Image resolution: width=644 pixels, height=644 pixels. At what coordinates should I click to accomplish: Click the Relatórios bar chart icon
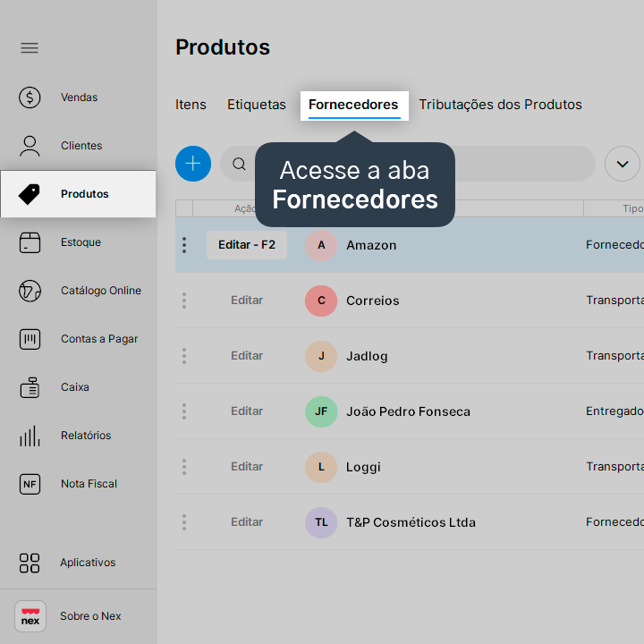click(30, 436)
